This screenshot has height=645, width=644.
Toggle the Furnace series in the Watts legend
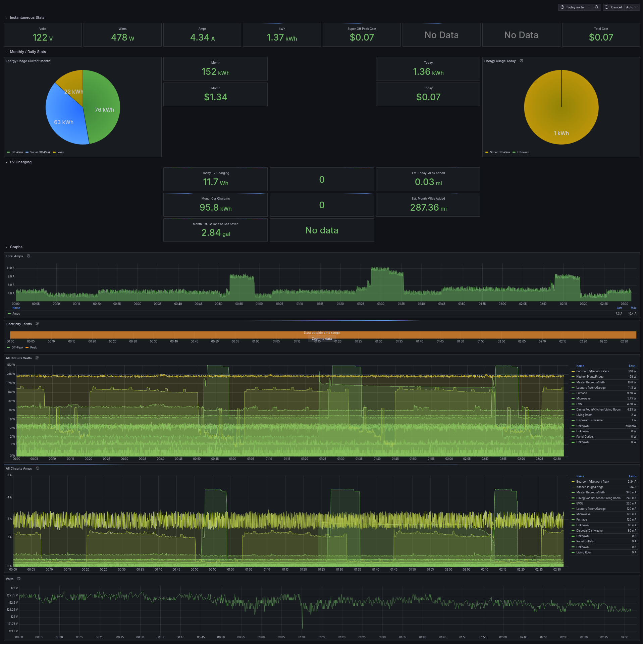582,393
